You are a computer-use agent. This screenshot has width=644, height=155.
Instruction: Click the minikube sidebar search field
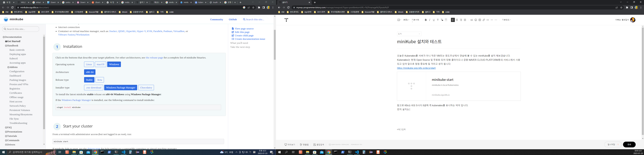click(21, 29)
